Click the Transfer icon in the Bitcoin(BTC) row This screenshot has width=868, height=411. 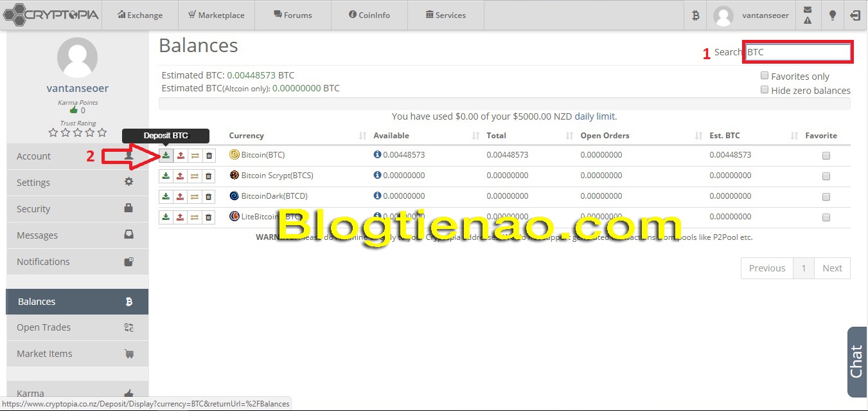[x=195, y=155]
